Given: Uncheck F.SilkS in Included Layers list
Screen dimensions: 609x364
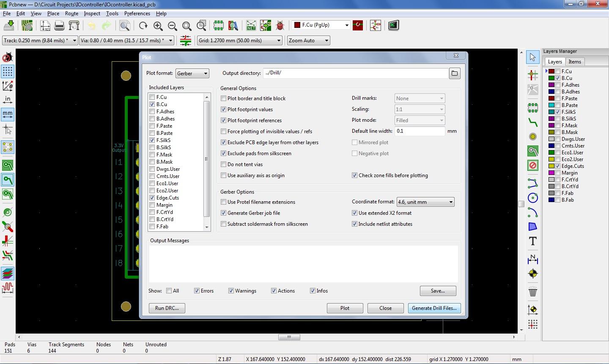Looking at the screenshot, I should tap(152, 140).
